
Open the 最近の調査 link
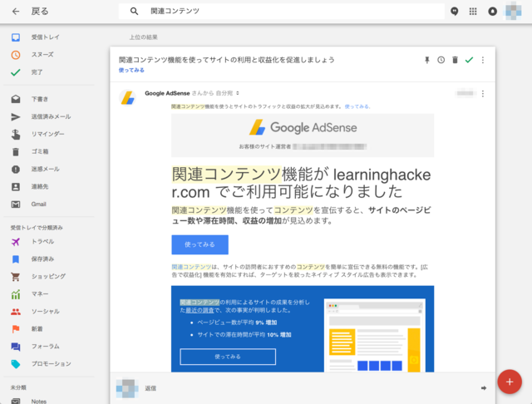tap(199, 310)
